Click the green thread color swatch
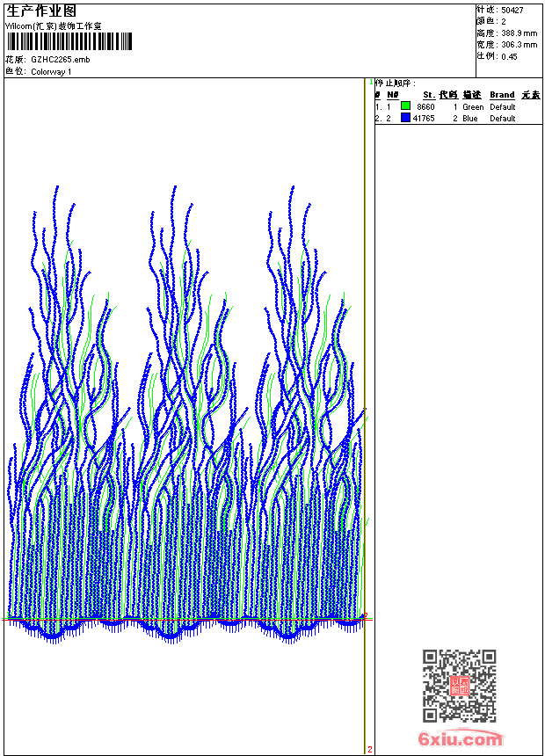Image resolution: width=545 pixels, height=756 pixels. 405,105
